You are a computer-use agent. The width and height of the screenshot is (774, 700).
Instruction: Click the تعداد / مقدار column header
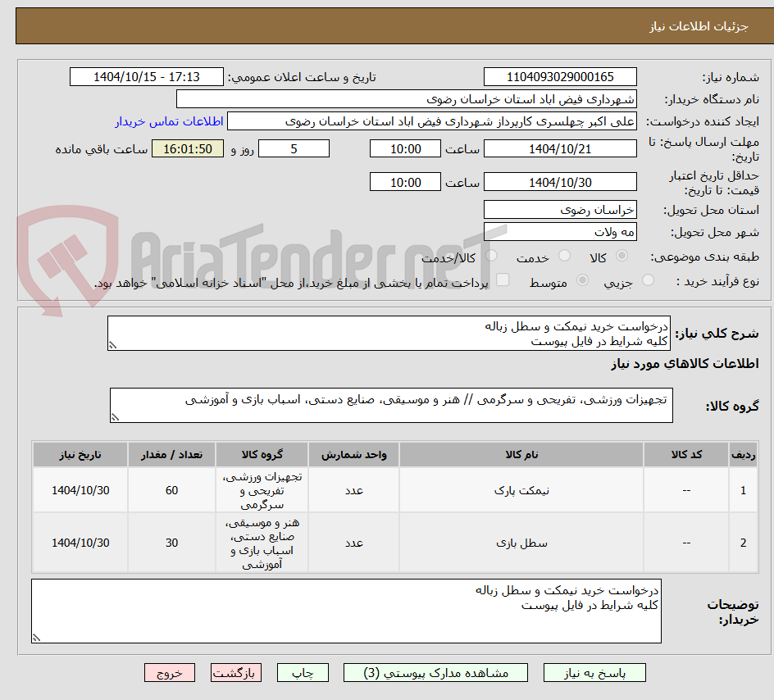pos(172,454)
